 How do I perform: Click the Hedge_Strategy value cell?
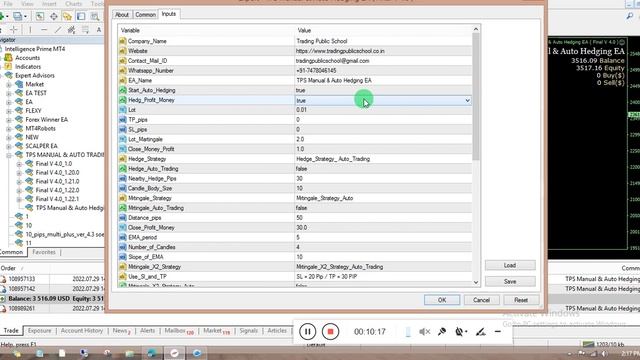tap(383, 159)
